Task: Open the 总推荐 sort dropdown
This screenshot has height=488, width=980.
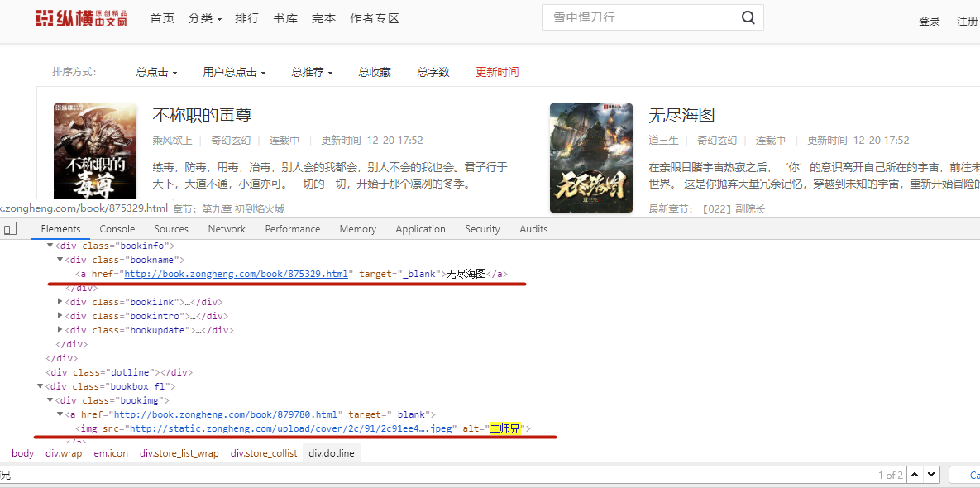Action: pyautogui.click(x=312, y=73)
